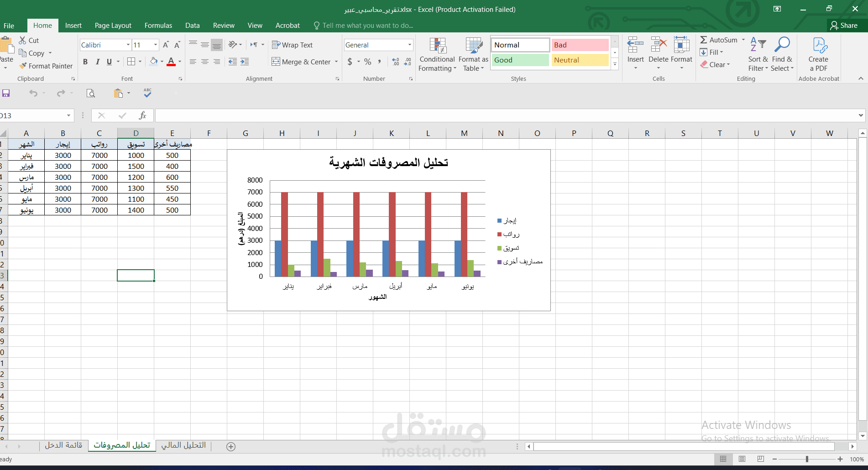The image size is (868, 470).
Task: Click the Share button
Action: pyautogui.click(x=844, y=26)
